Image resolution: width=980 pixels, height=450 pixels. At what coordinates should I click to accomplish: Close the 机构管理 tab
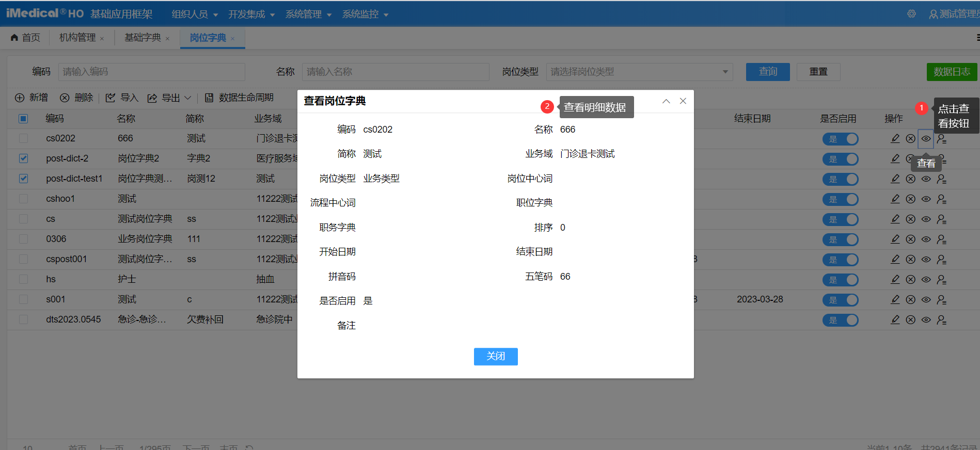click(102, 39)
